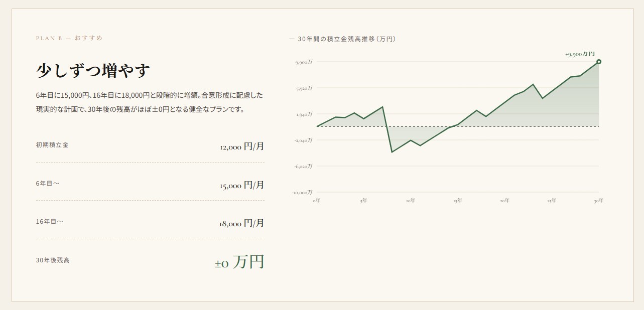This screenshot has height=310, width=644.
Task: Click the -6,020万 y-axis label
Action: click(303, 166)
